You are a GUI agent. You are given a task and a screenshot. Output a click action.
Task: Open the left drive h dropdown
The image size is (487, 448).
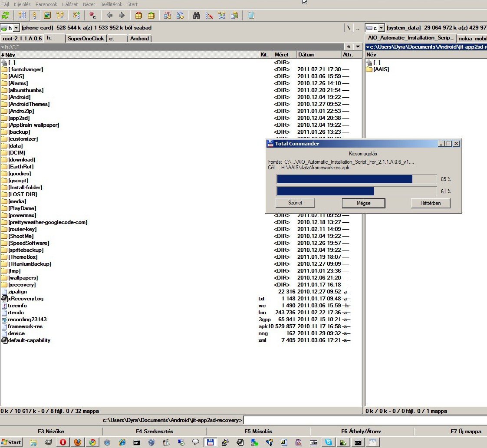[x=16, y=28]
